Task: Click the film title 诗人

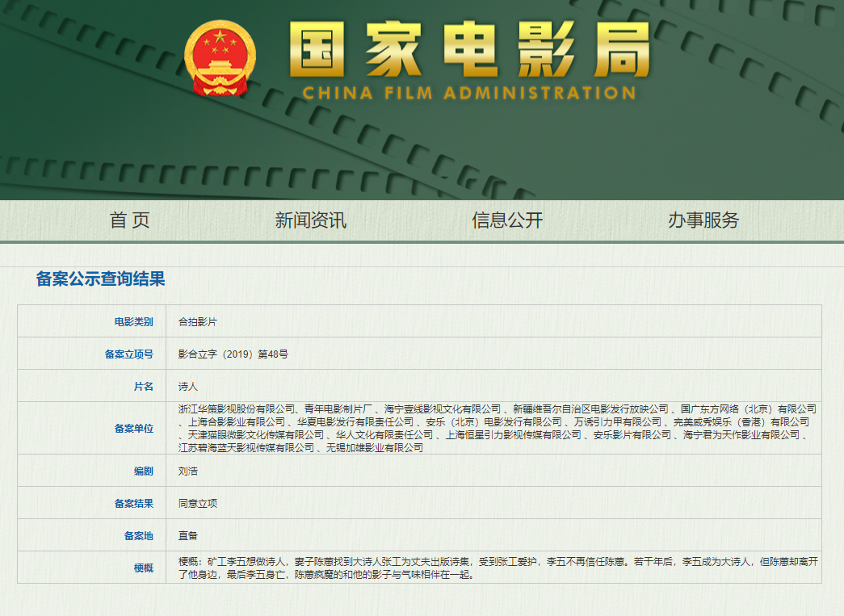Action: pyautogui.click(x=188, y=387)
